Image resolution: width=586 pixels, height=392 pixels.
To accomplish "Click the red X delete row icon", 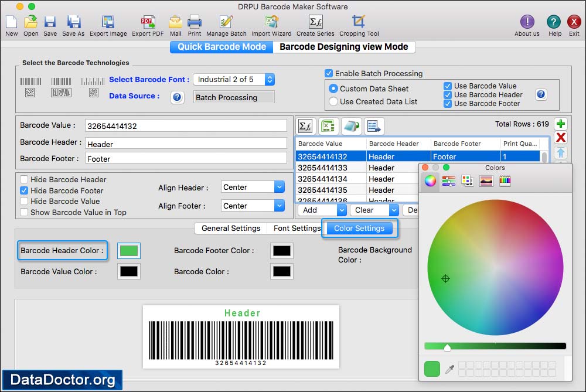I will pos(560,138).
